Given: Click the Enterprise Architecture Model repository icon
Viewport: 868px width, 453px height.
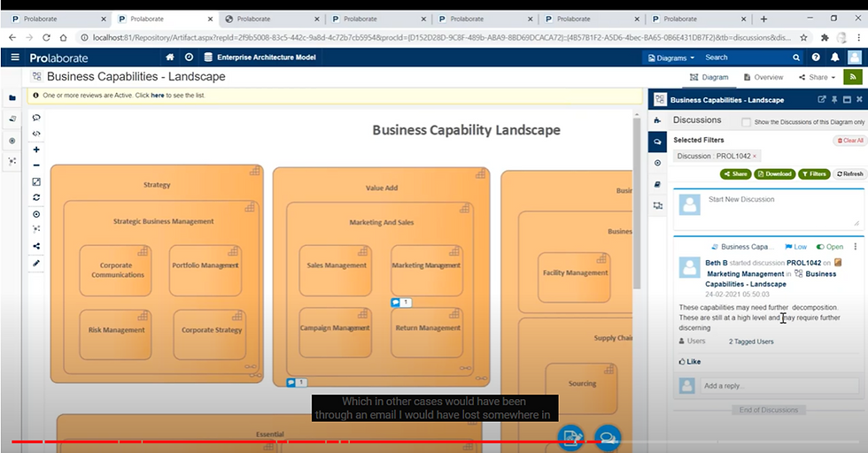Looking at the screenshot, I should (x=208, y=57).
